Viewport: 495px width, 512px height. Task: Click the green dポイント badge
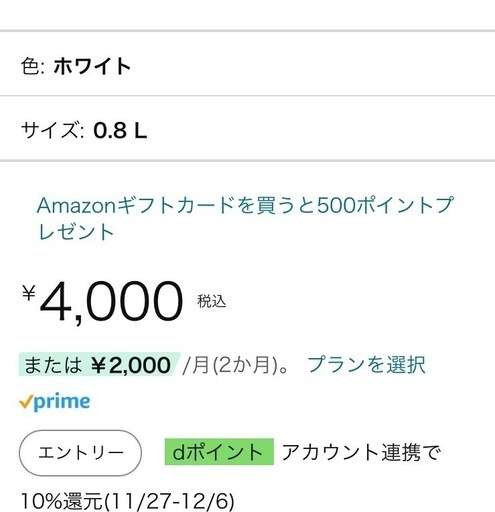tap(219, 452)
